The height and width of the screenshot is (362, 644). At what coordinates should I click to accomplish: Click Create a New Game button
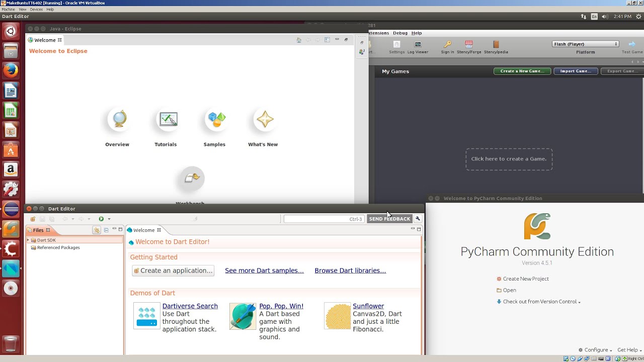click(x=522, y=71)
